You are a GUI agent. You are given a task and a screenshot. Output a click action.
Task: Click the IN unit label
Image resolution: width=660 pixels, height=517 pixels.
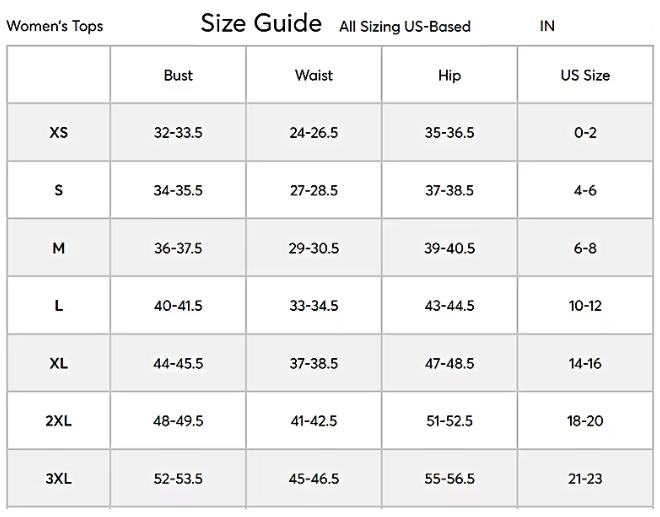coord(547,26)
